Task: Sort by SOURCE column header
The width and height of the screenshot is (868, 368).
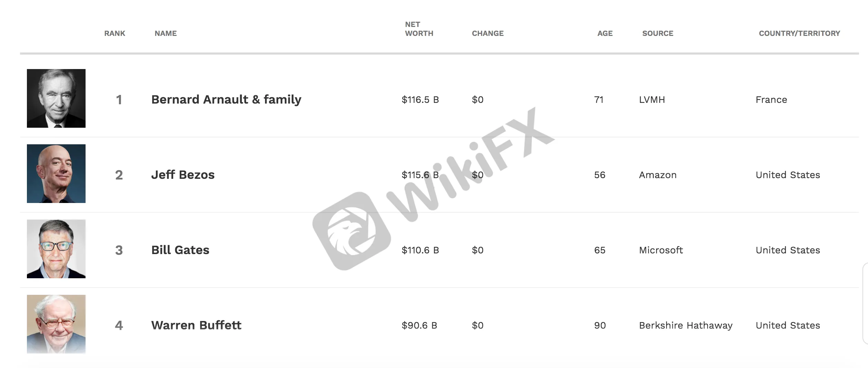Action: click(658, 33)
